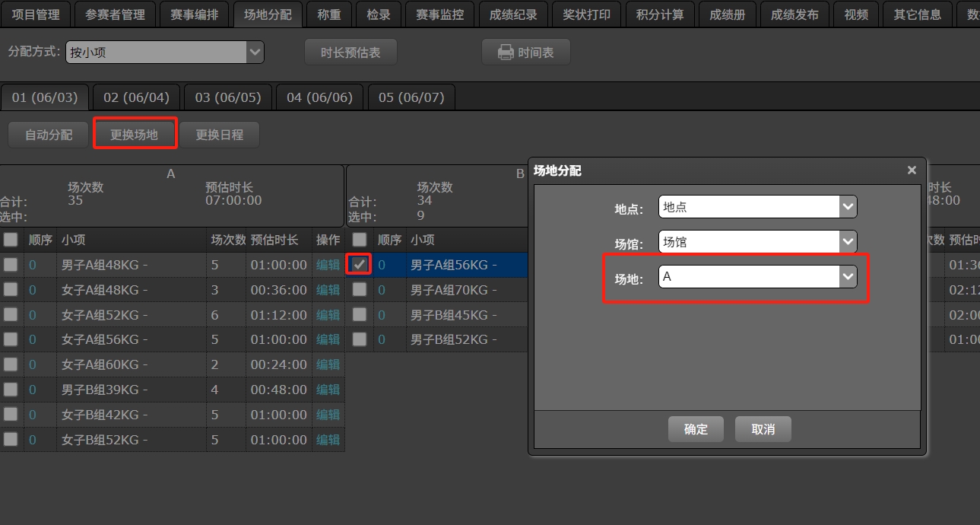Screen dimensions: 980x525
Task: Open the 时长预估表 report
Action: coord(350,52)
